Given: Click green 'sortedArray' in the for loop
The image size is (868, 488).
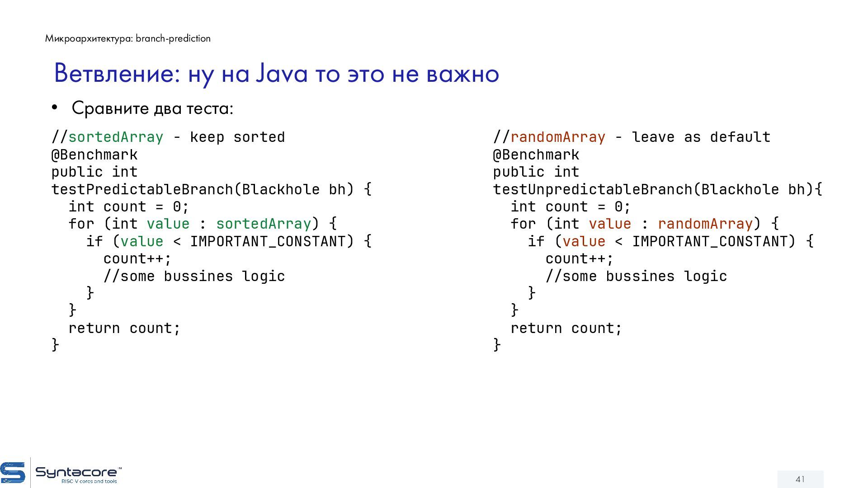Looking at the screenshot, I should [x=263, y=224].
